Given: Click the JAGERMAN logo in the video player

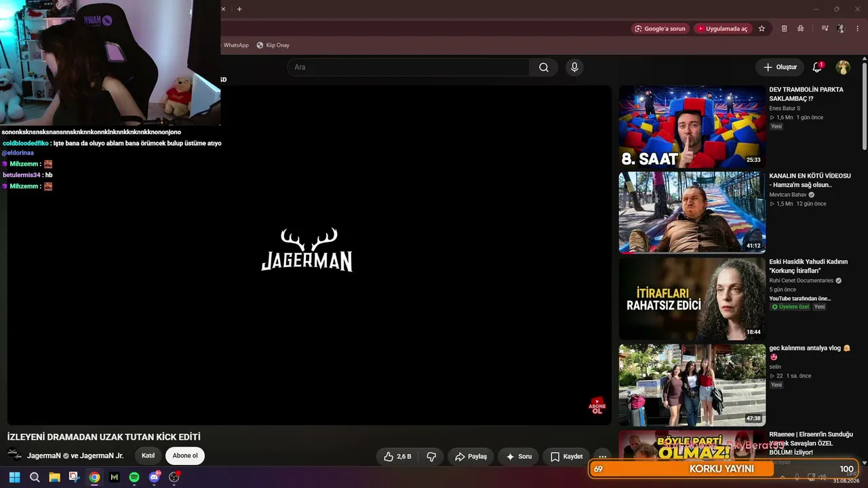Looking at the screenshot, I should coord(307,250).
